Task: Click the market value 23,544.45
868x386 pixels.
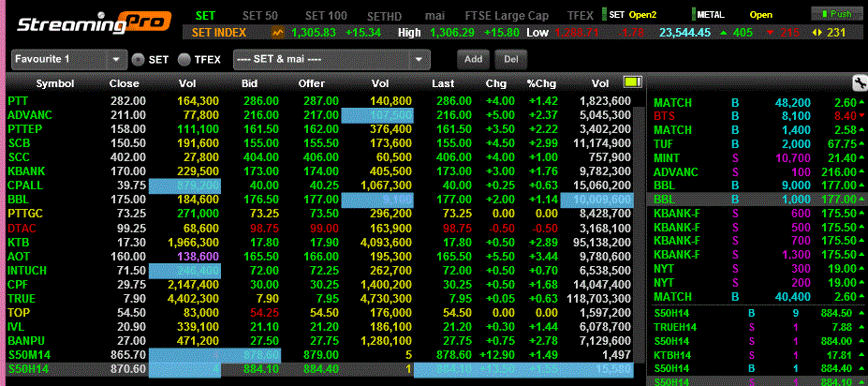Action: [684, 33]
